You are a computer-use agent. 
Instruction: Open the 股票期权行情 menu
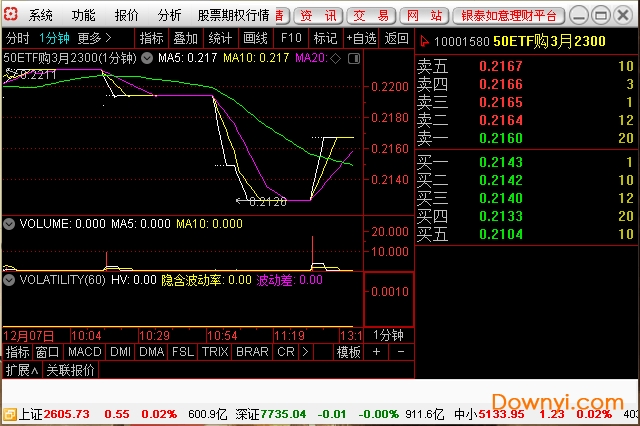click(x=233, y=16)
